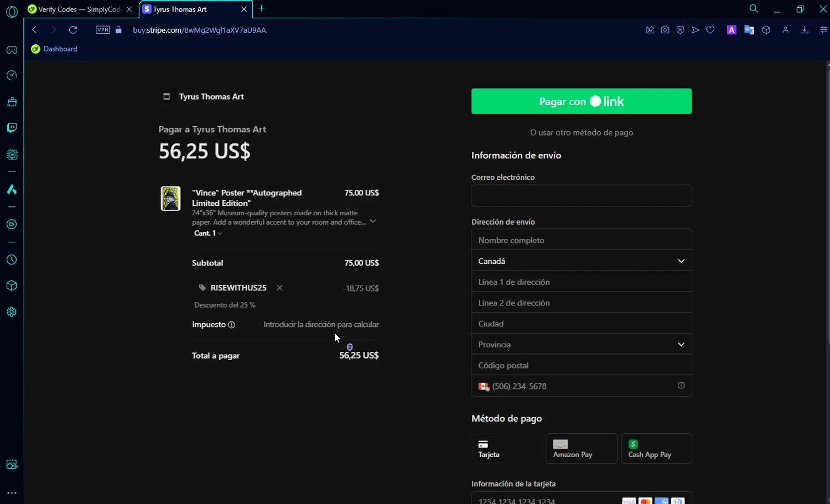This screenshot has width=830, height=504.
Task: Open Extensions cube icon in sidebar
Action: tap(12, 285)
